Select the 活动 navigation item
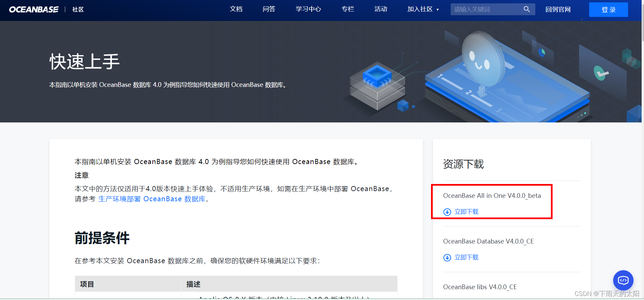Image resolution: width=644 pixels, height=300 pixels. (x=381, y=9)
